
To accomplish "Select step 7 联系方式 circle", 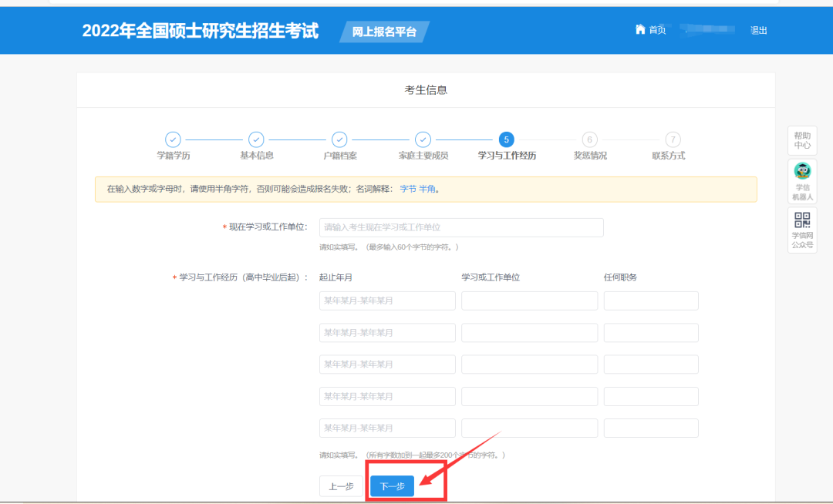I will tap(673, 139).
